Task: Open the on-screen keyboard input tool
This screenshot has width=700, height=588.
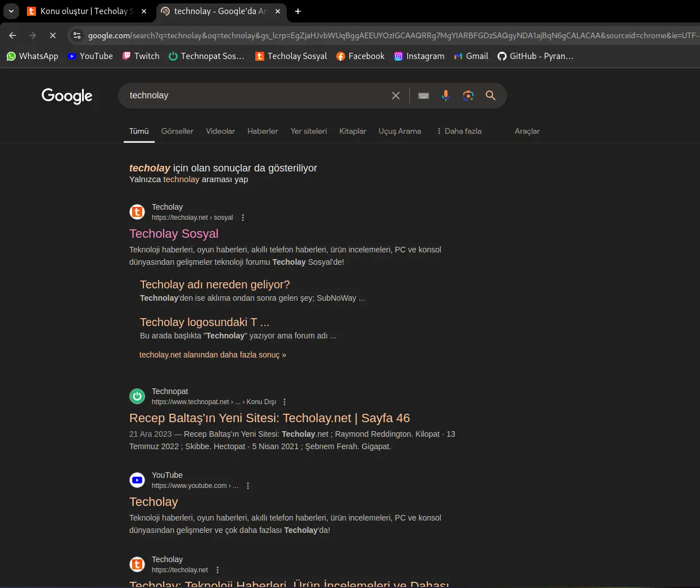Action: (424, 96)
